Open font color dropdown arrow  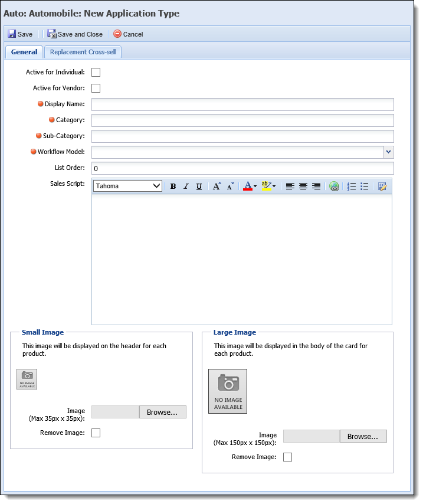coord(255,186)
